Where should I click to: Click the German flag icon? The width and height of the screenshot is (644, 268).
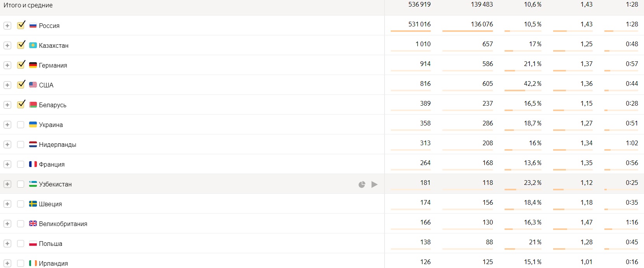pyautogui.click(x=33, y=65)
